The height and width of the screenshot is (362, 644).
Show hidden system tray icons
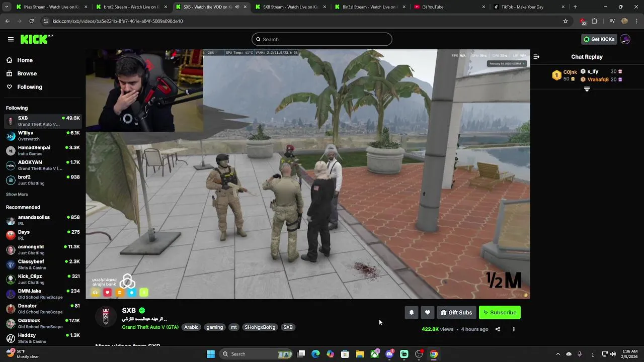pyautogui.click(x=557, y=354)
